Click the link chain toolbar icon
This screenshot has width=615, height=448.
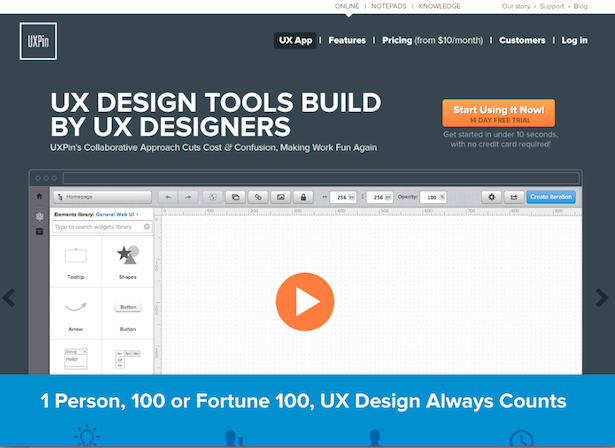(258, 197)
